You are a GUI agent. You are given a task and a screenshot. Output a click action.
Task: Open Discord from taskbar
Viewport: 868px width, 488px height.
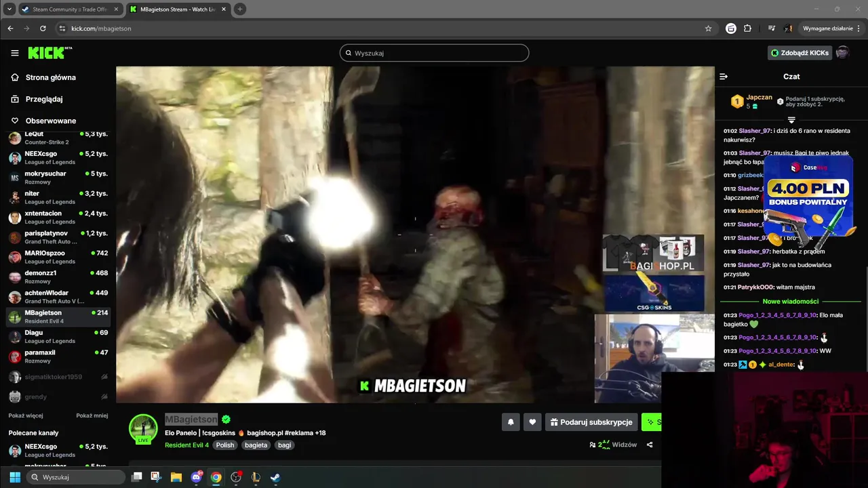197,477
